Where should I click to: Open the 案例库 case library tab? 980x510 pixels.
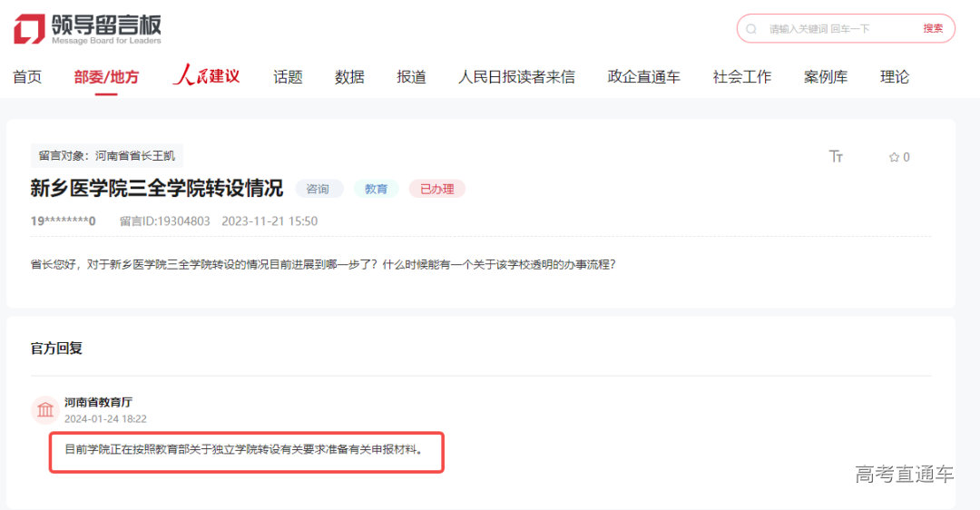825,77
